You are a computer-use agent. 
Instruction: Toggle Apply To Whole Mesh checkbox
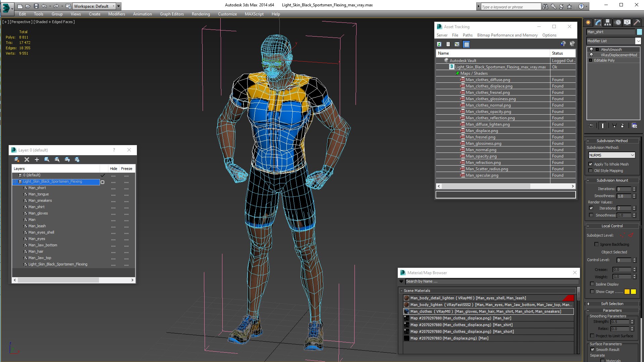tap(590, 164)
